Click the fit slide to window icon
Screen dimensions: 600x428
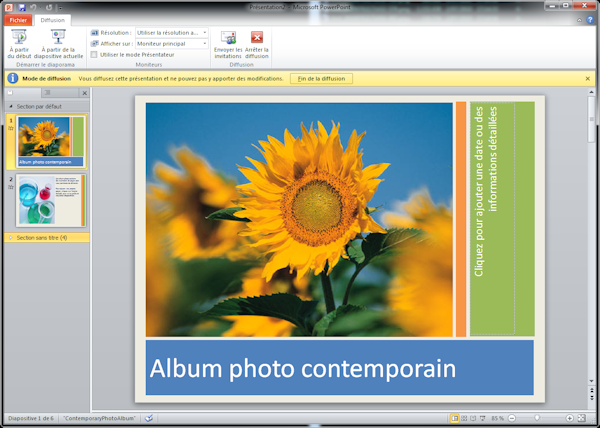[584, 418]
